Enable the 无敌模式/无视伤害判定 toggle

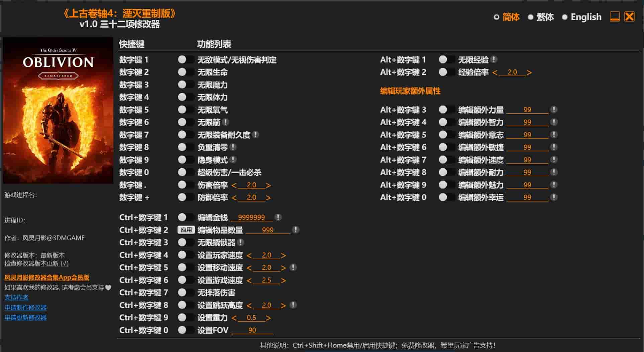click(185, 60)
